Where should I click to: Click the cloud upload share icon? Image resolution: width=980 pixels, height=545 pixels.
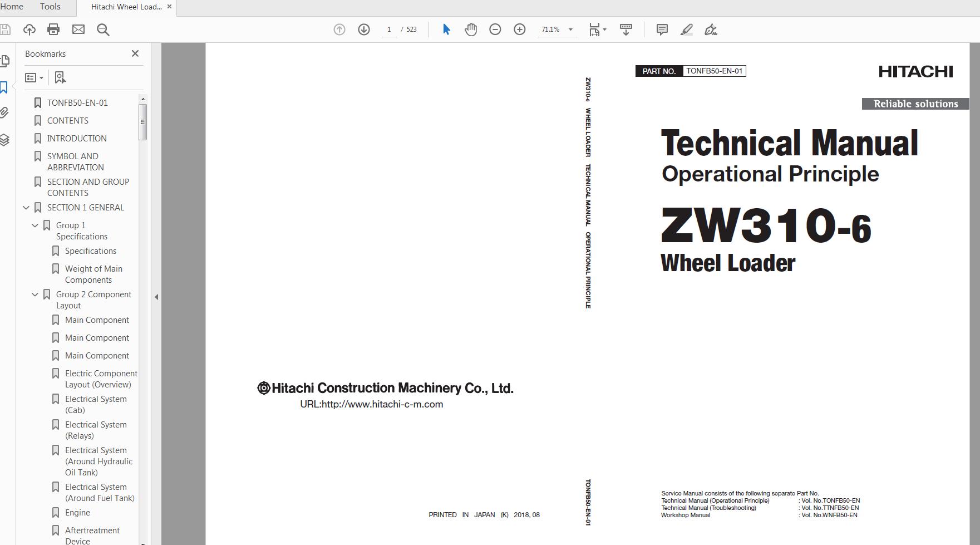(29, 30)
